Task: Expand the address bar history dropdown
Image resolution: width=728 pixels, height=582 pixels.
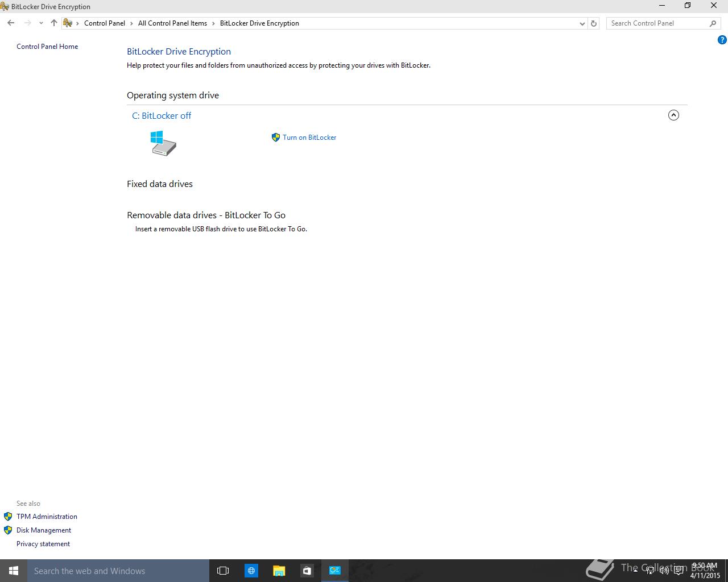Action: coord(582,23)
